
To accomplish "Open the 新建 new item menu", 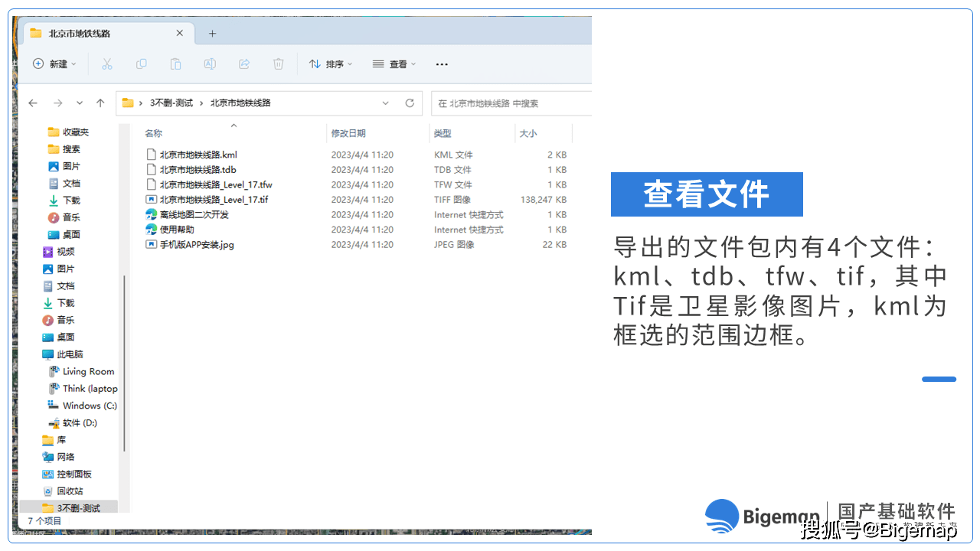I will (x=54, y=64).
